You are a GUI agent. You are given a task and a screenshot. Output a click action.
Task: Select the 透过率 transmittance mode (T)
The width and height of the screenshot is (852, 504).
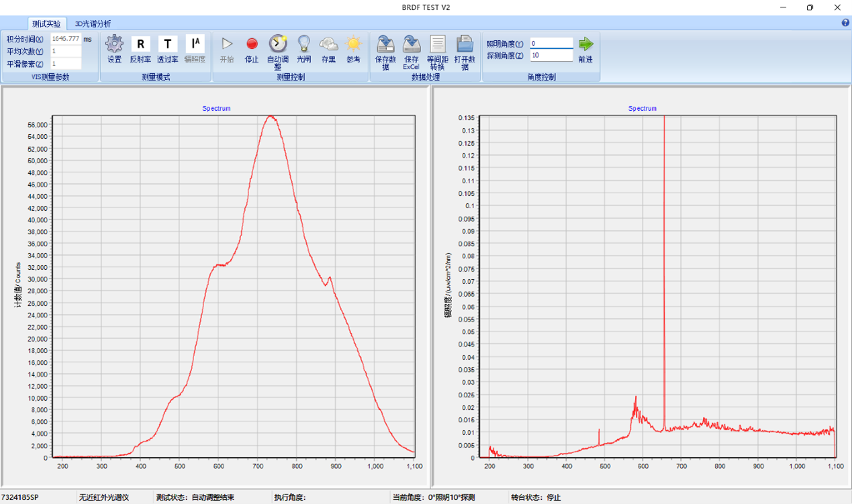pyautogui.click(x=167, y=44)
